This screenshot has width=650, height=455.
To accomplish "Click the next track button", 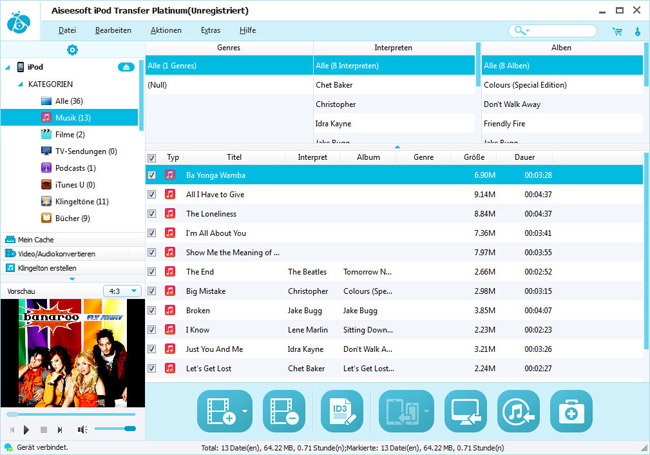I will pos(60,430).
